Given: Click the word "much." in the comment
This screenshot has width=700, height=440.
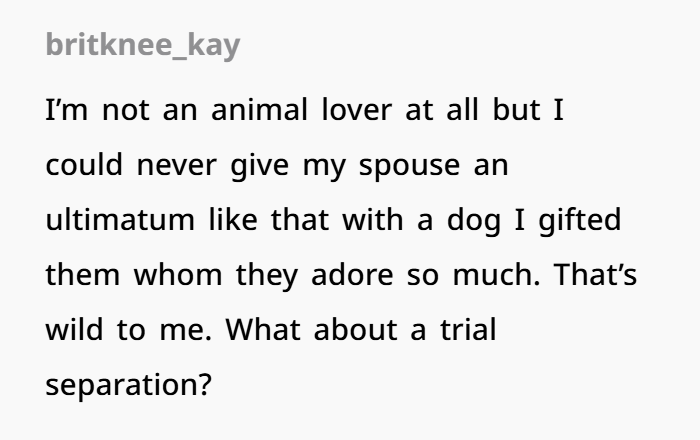Looking at the screenshot, I should [x=496, y=274].
